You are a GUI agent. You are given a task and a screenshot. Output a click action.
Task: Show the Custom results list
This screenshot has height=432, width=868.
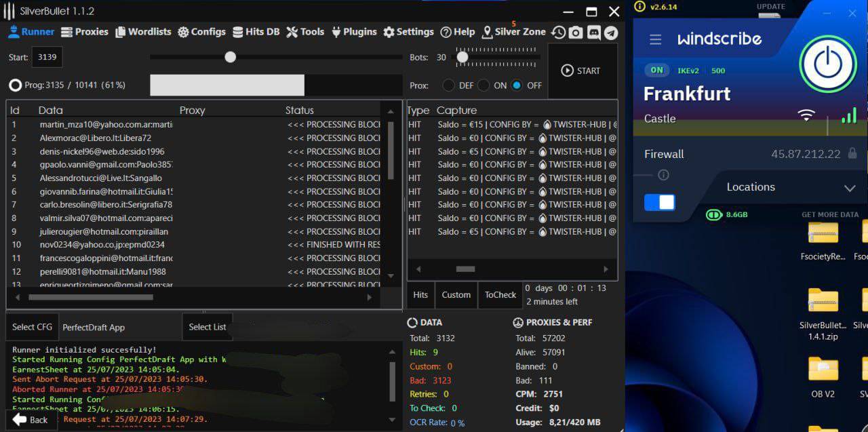[x=456, y=295]
